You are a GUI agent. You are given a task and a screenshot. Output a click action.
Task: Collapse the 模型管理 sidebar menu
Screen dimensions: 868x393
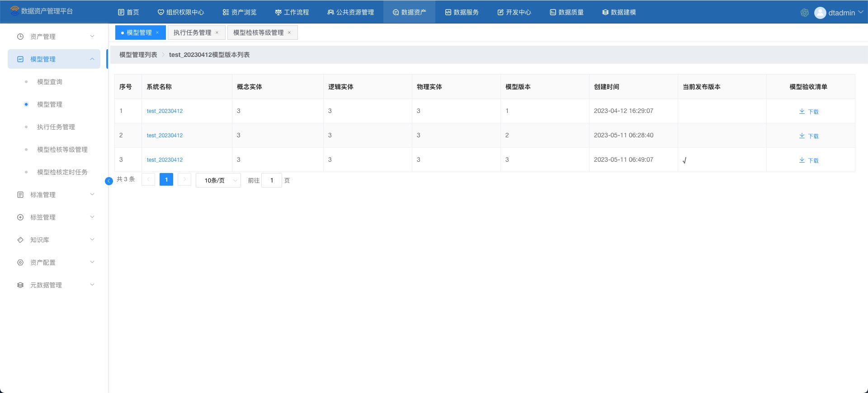[92, 59]
